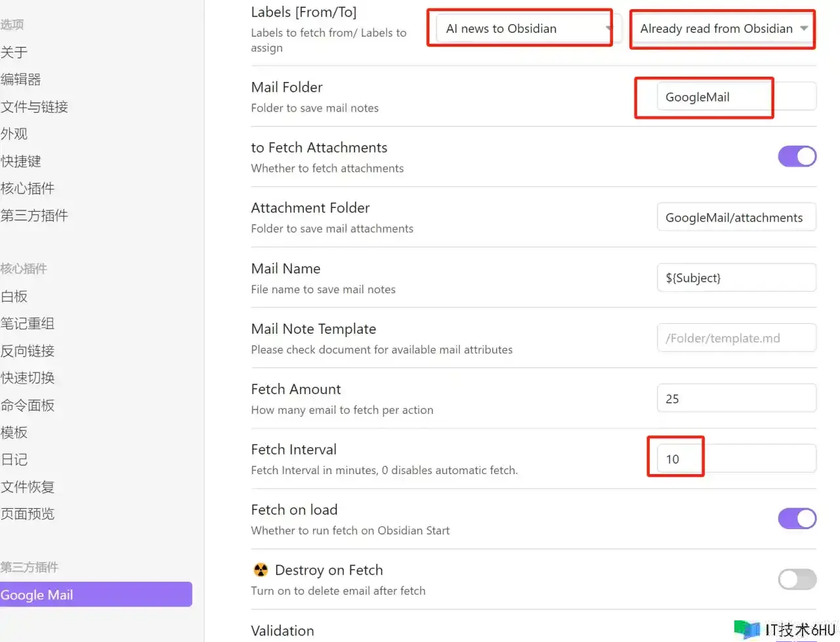Open 页面预览 core plugin settings
Viewport: 840px width, 642px height.
click(28, 513)
